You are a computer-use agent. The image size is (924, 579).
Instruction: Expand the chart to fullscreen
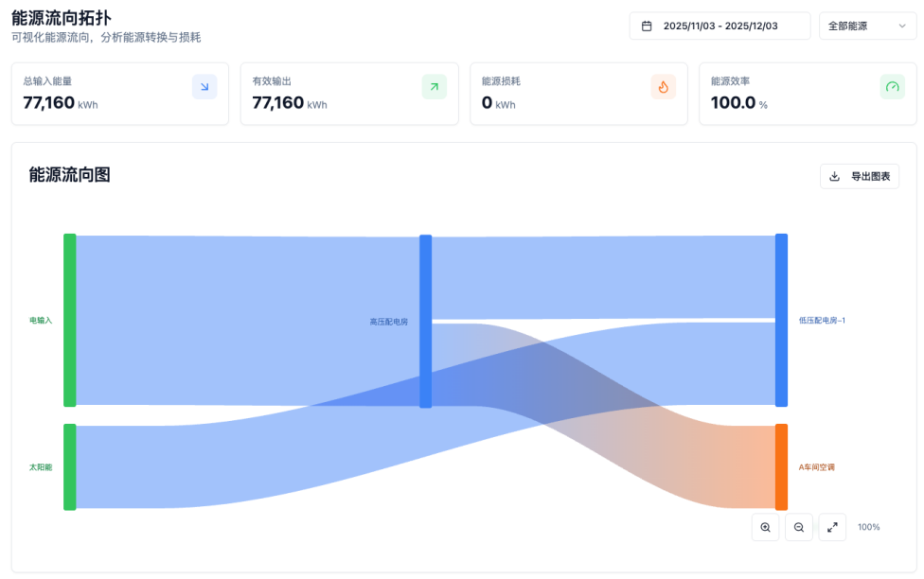click(832, 527)
